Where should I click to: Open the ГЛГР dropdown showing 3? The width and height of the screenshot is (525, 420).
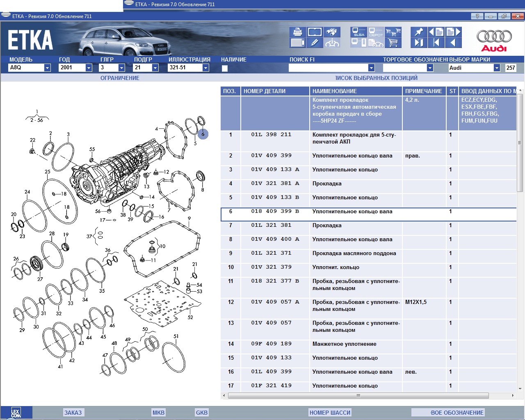click(x=121, y=68)
